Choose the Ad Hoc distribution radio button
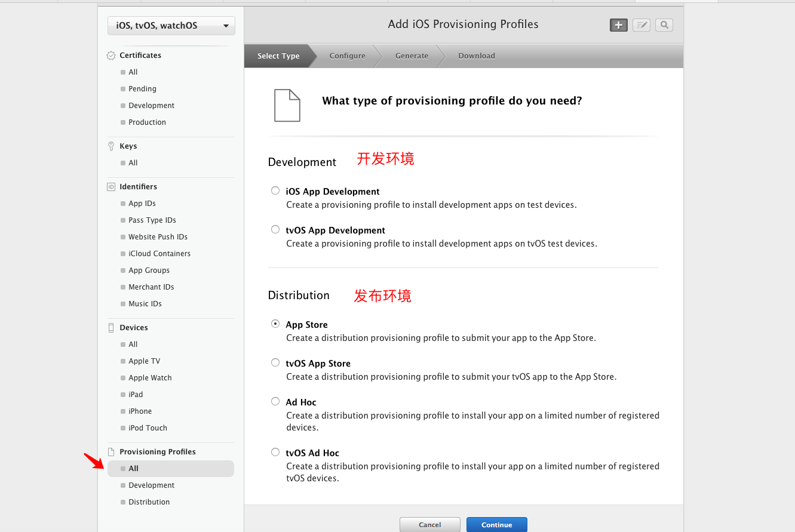Screen dimensions: 795x532 pyautogui.click(x=275, y=401)
